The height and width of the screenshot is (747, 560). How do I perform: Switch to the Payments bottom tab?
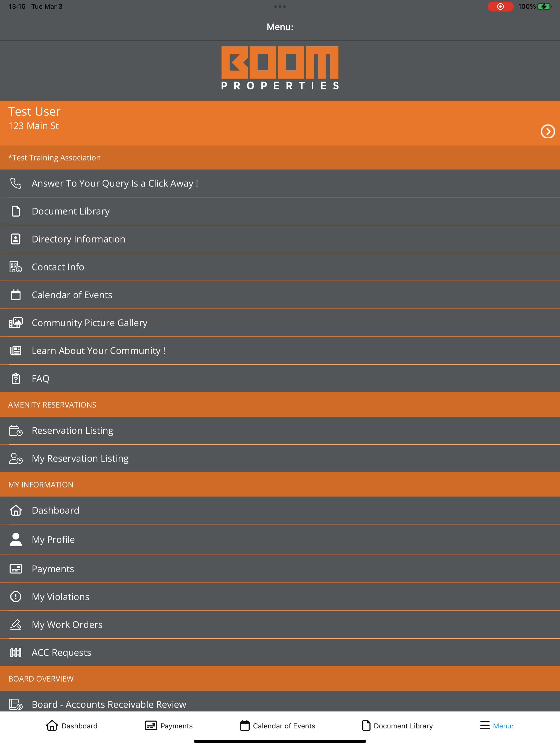tap(168, 726)
